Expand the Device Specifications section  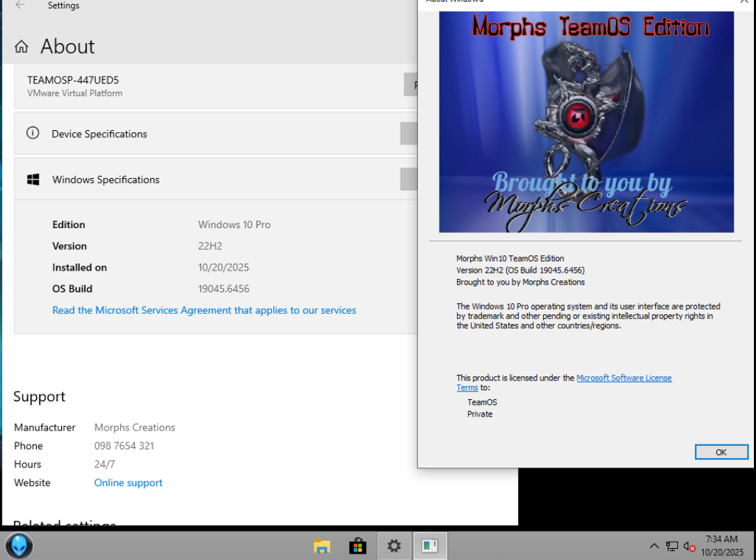(408, 133)
